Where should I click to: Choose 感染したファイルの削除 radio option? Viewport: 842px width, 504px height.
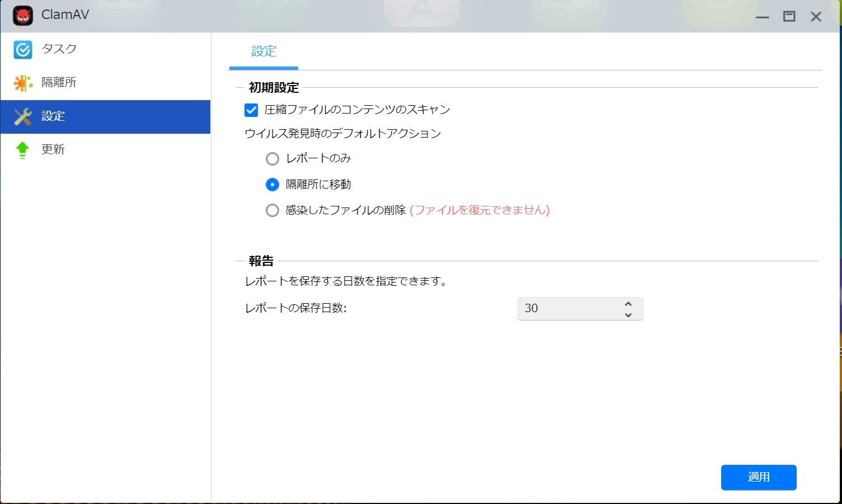pos(272,211)
